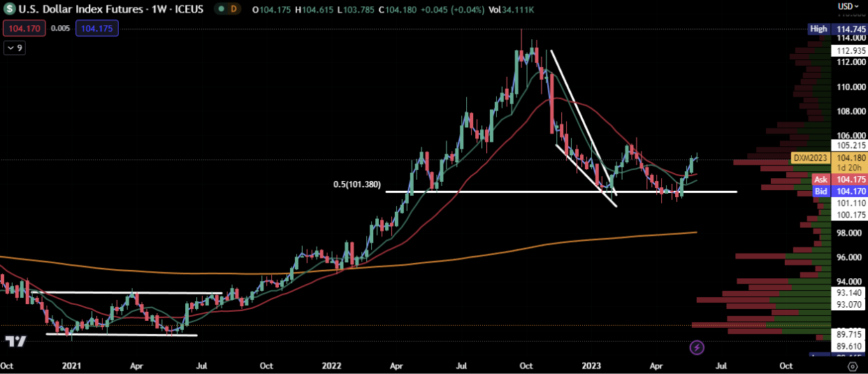This screenshot has height=374, width=868.
Task: Click the Vol 34.111K volume readout
Action: [x=512, y=9]
